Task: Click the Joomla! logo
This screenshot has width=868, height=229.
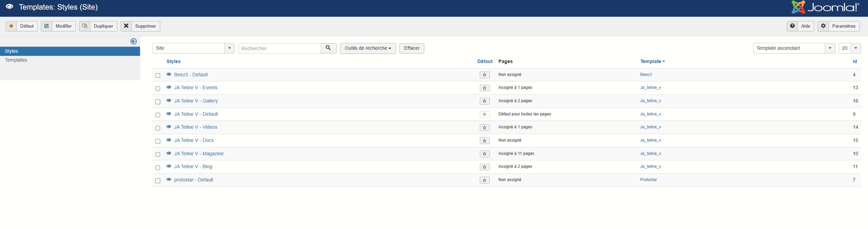Action: coord(825,7)
